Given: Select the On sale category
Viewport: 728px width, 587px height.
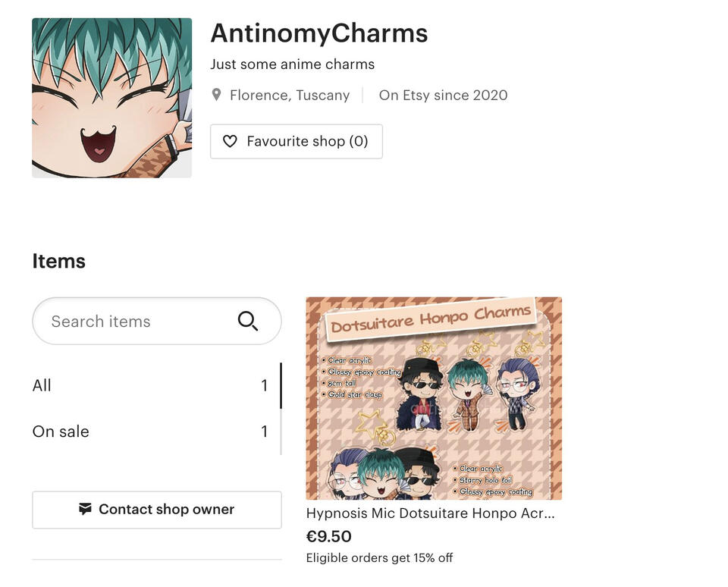Looking at the screenshot, I should tap(150, 432).
